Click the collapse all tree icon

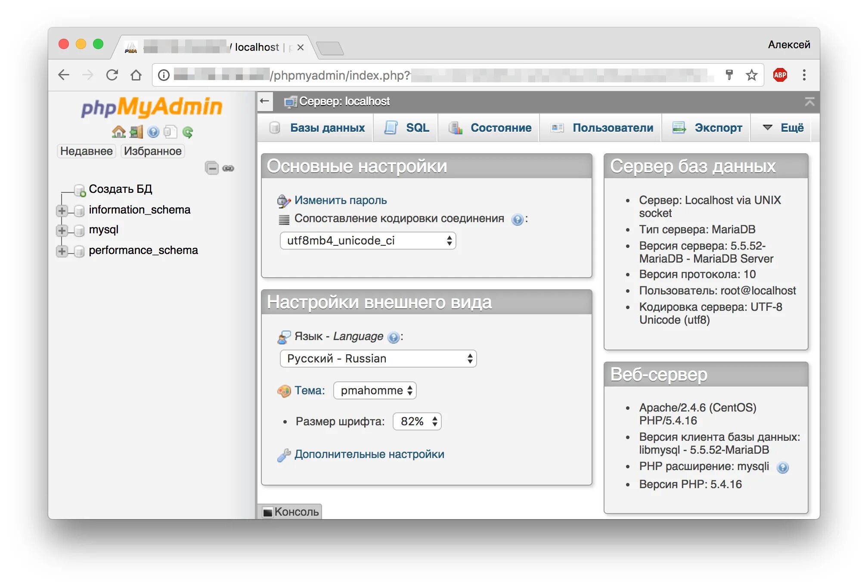point(211,168)
